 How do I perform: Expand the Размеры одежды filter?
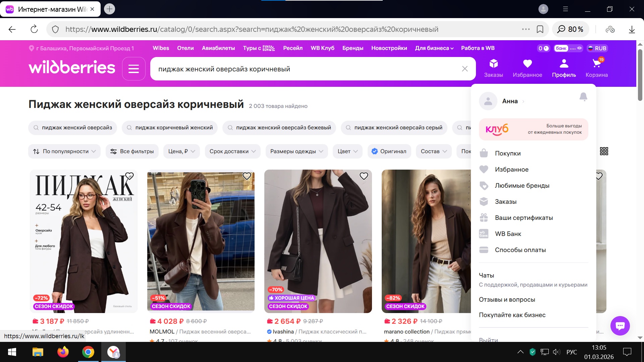tap(297, 151)
